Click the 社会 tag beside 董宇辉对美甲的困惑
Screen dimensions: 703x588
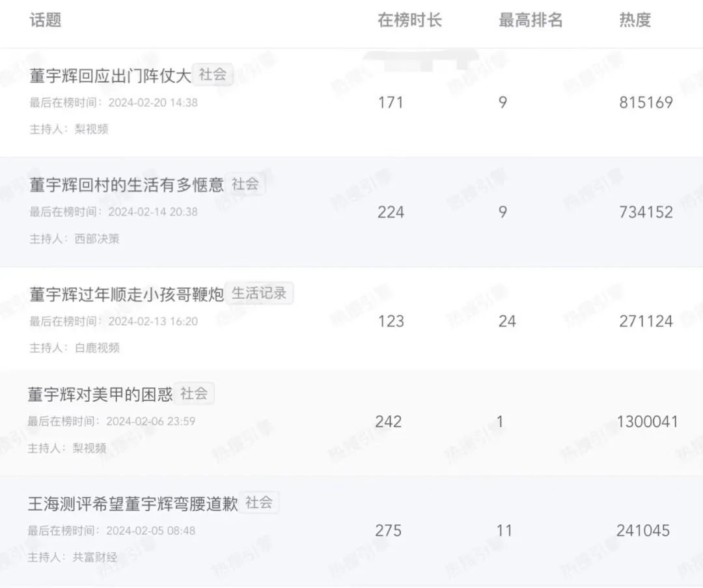(x=194, y=393)
